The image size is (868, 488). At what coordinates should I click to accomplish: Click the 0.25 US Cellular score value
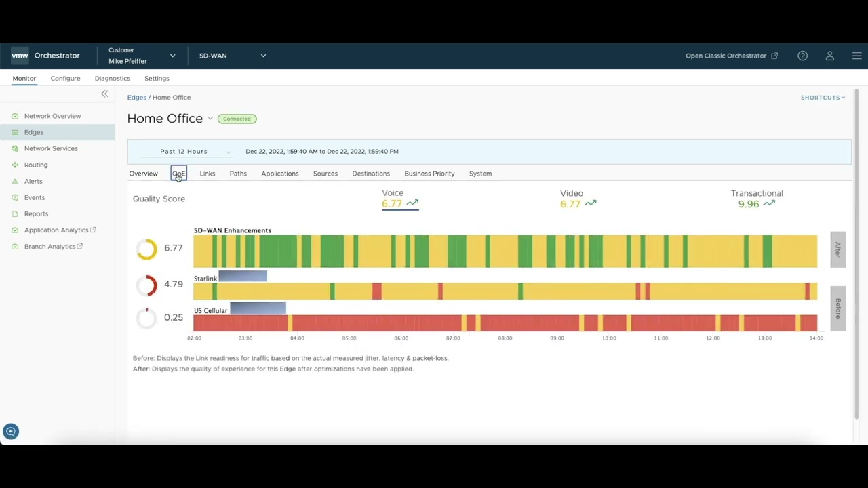pyautogui.click(x=173, y=317)
